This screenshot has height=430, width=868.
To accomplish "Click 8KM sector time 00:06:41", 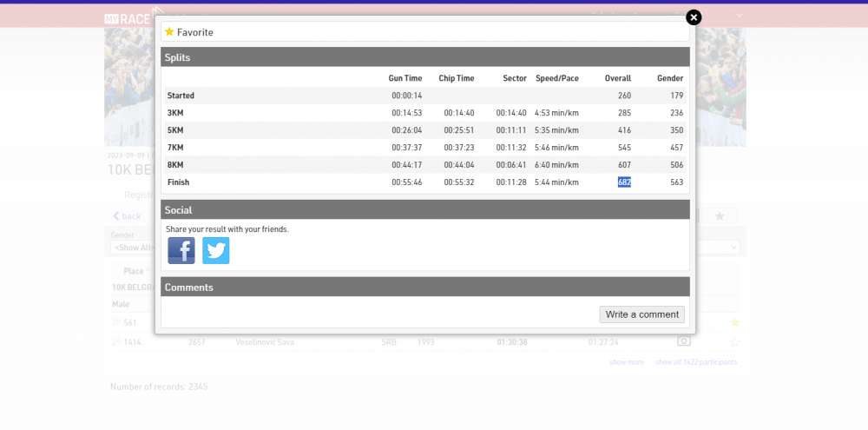I will point(511,164).
